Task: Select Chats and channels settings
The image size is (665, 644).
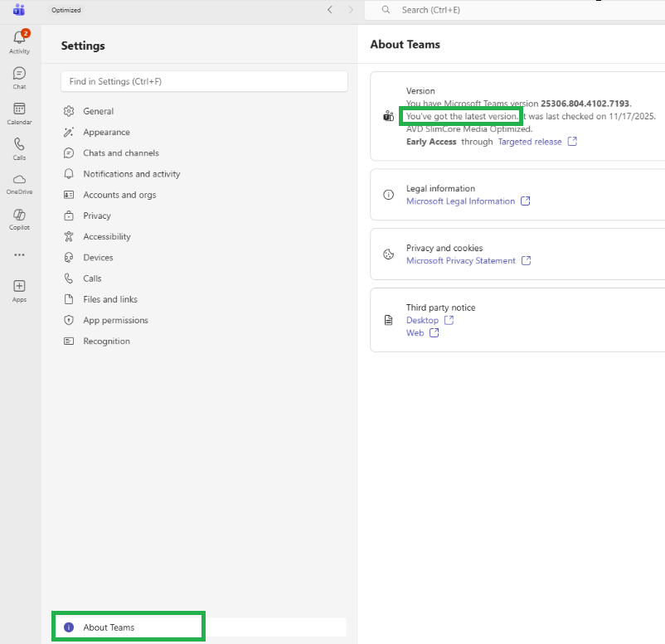Action: 205,153
